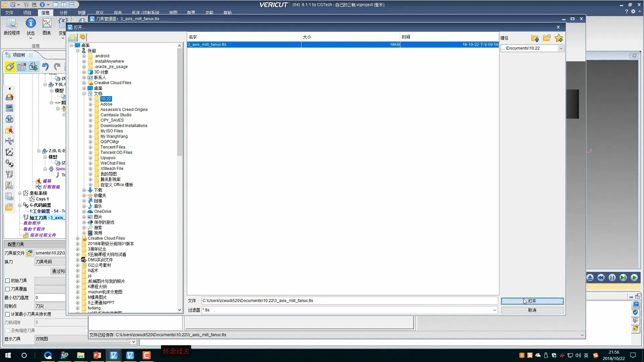Click the 图表 chart icon
Viewport: 644px width, 362px height.
point(47,23)
